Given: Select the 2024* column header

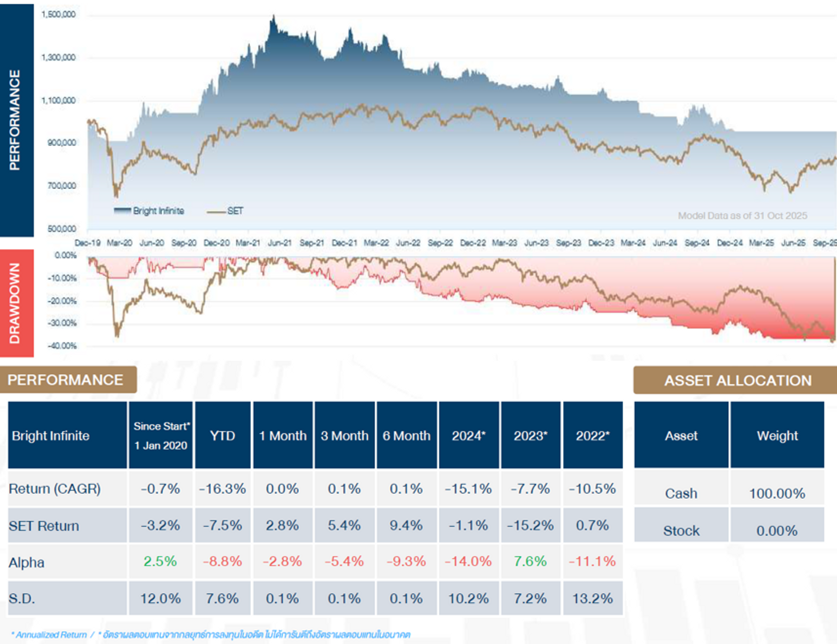Looking at the screenshot, I should pos(469,436).
